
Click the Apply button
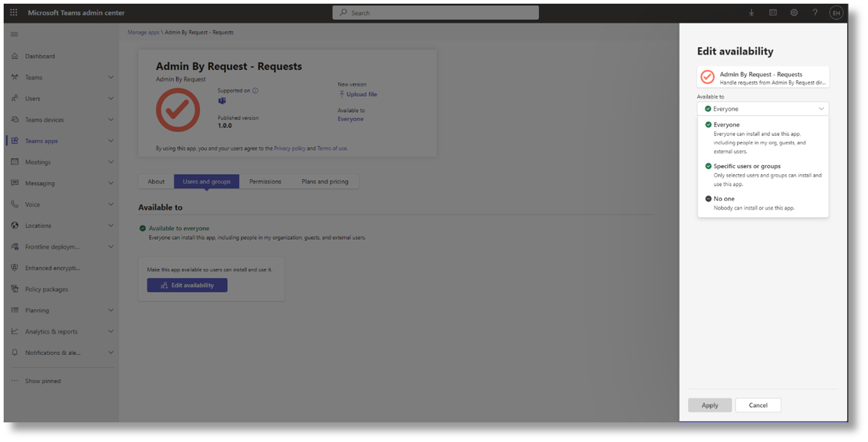tap(710, 405)
